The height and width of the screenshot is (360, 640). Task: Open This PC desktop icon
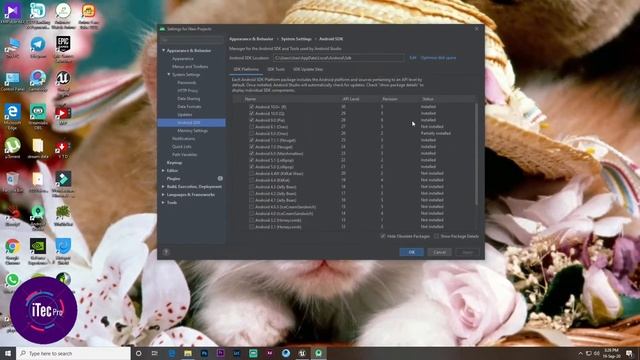tap(13, 47)
